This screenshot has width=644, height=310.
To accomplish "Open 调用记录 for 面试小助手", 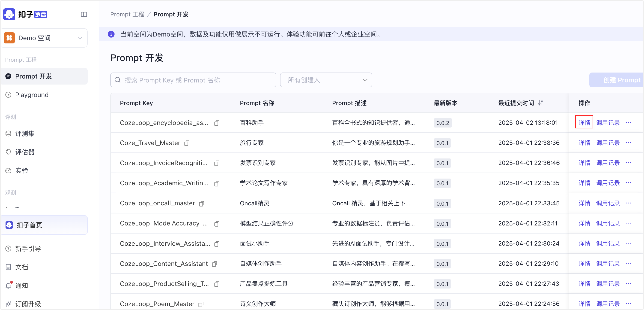I will point(608,243).
